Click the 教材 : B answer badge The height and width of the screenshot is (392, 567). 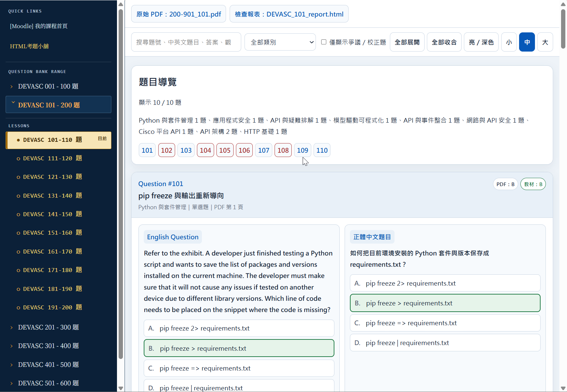pyautogui.click(x=533, y=184)
